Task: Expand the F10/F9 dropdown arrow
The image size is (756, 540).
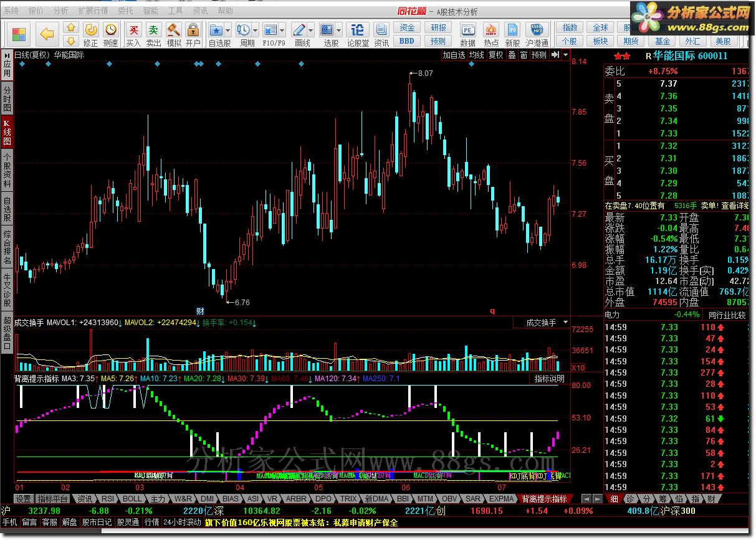Action: [x=282, y=29]
